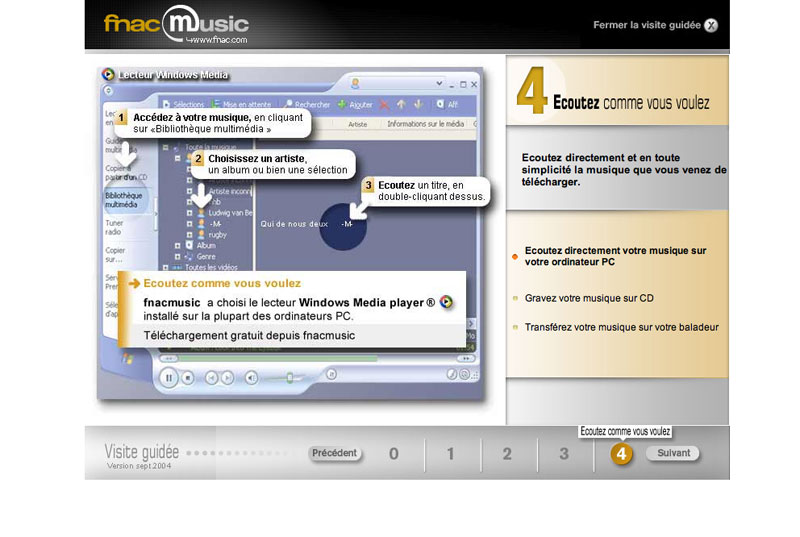Toggle the small round button right of the volume slider
This screenshot has height=537, width=800.
point(331,374)
